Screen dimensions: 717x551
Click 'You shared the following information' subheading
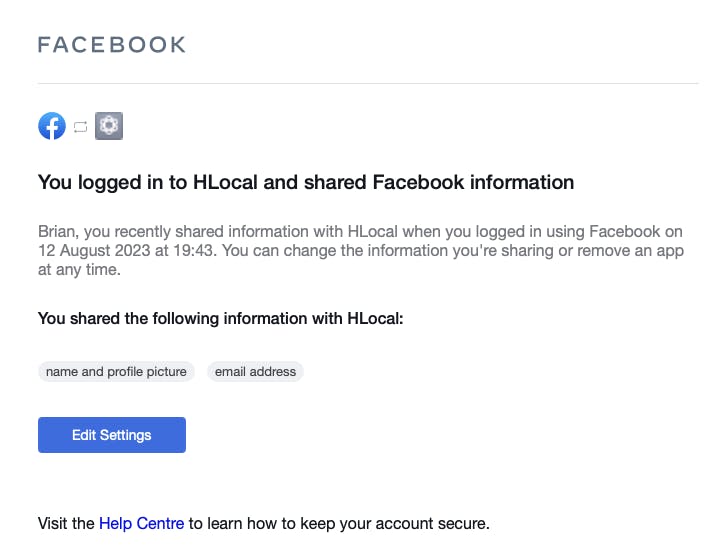tap(180, 319)
